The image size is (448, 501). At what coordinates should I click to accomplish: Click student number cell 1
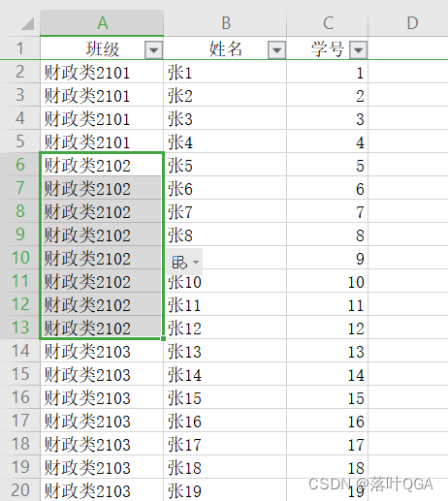[328, 72]
